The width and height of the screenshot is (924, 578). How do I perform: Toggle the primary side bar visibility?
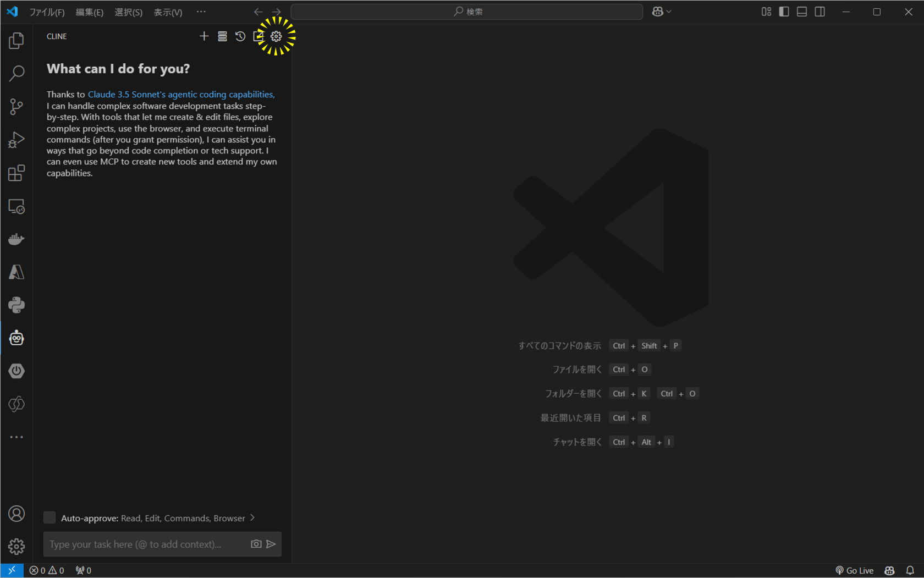pos(784,12)
